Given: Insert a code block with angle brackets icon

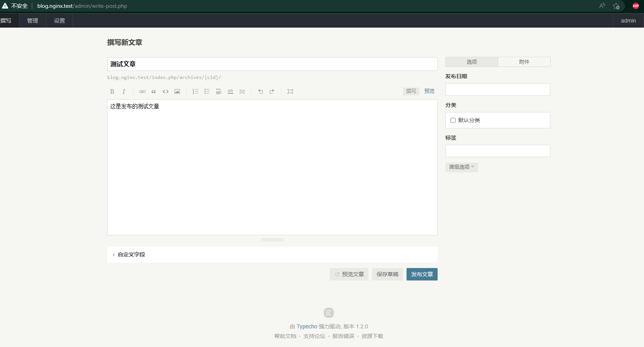Looking at the screenshot, I should [166, 91].
